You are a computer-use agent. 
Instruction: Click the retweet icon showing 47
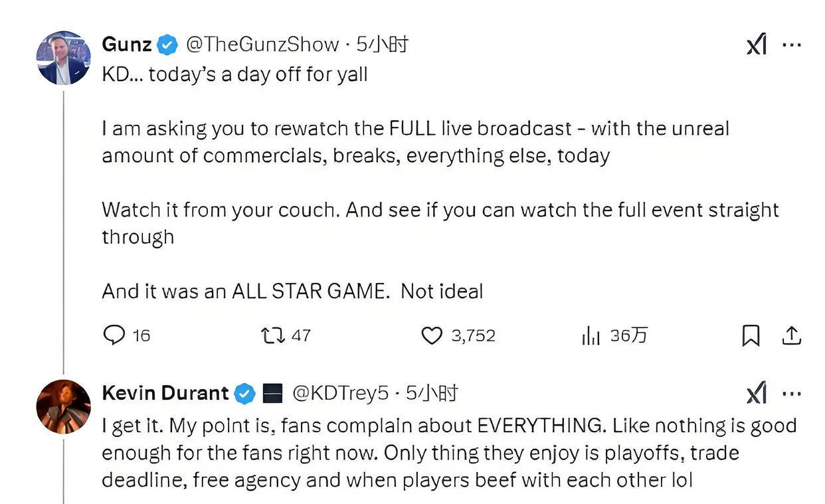[x=274, y=335]
